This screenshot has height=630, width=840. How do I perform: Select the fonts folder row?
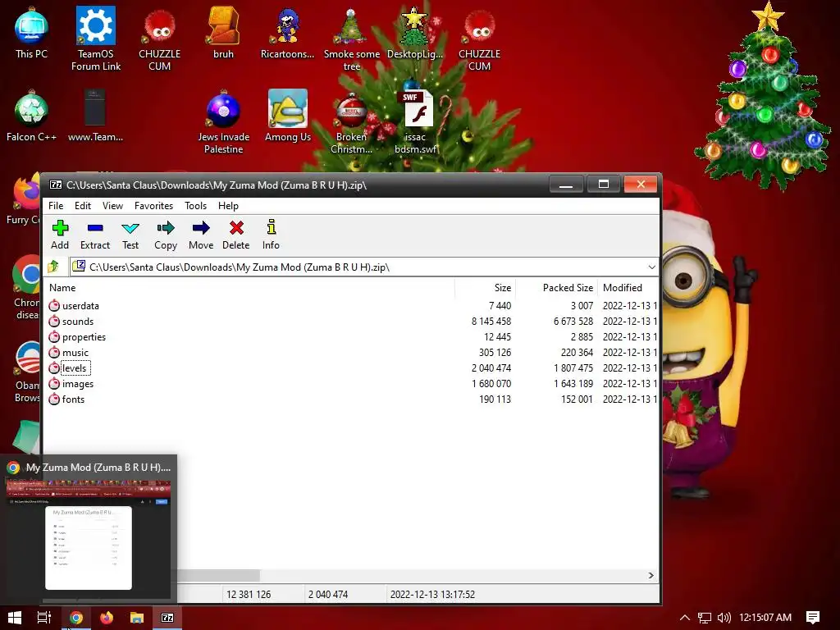coord(351,399)
